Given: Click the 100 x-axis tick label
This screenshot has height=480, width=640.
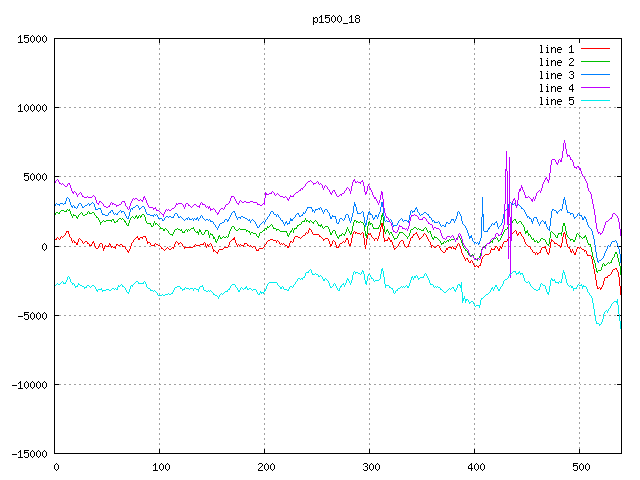Looking at the screenshot, I should pyautogui.click(x=160, y=467).
